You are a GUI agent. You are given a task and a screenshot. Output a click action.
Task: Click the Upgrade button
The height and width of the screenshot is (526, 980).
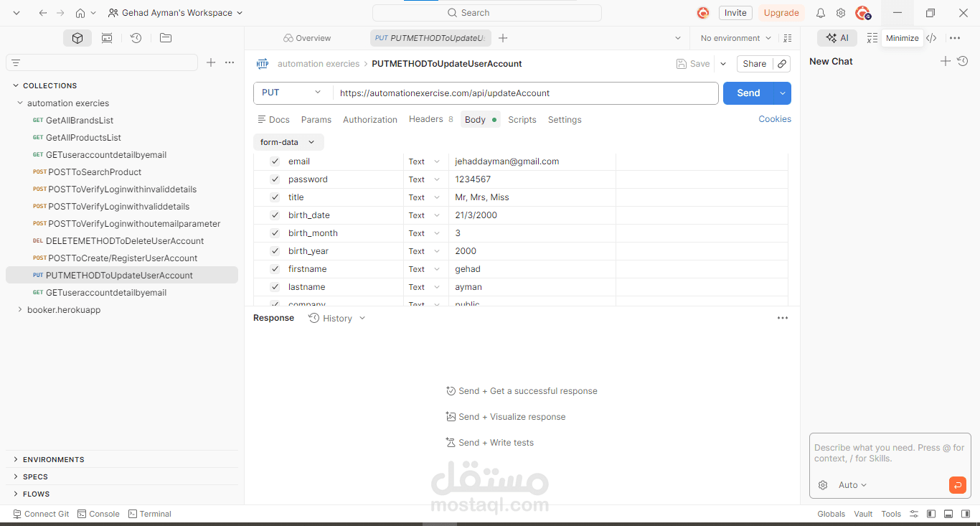pyautogui.click(x=781, y=13)
